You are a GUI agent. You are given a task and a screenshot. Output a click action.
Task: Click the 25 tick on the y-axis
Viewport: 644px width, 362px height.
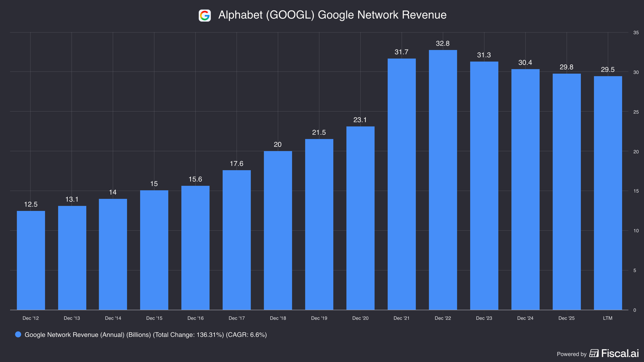click(x=636, y=112)
